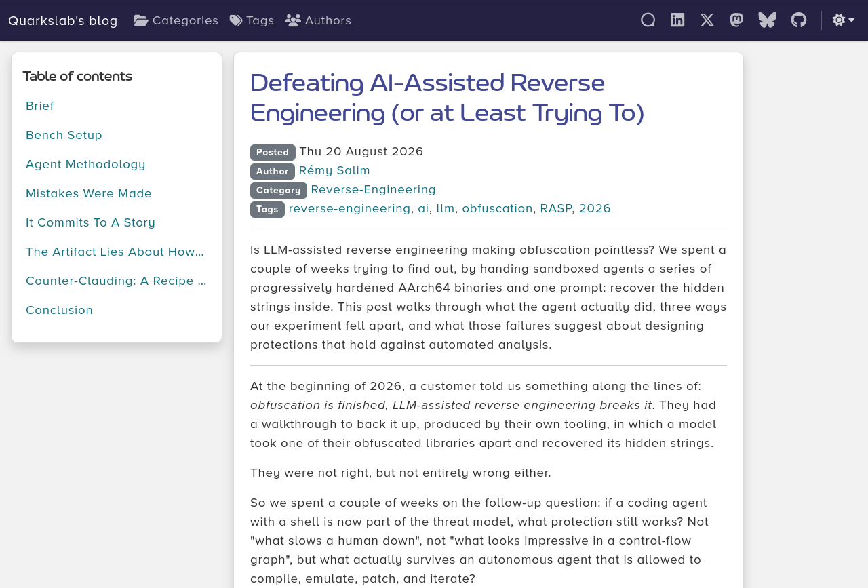Open the LinkedIn profile icon

tap(677, 20)
